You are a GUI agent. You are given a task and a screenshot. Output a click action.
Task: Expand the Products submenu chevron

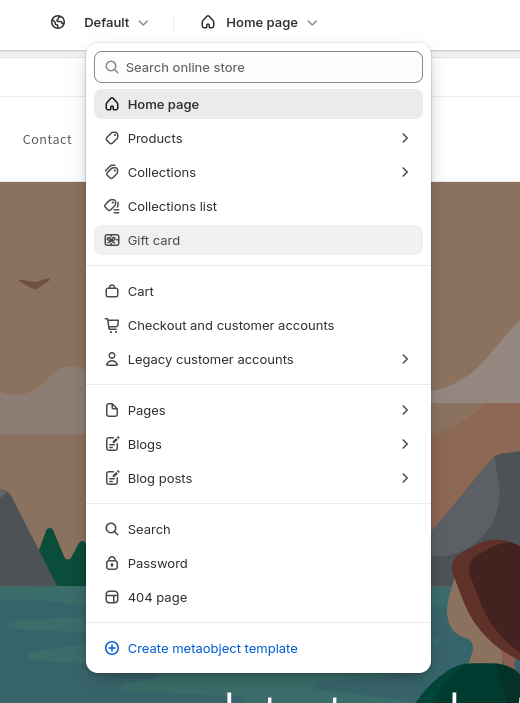pos(405,138)
